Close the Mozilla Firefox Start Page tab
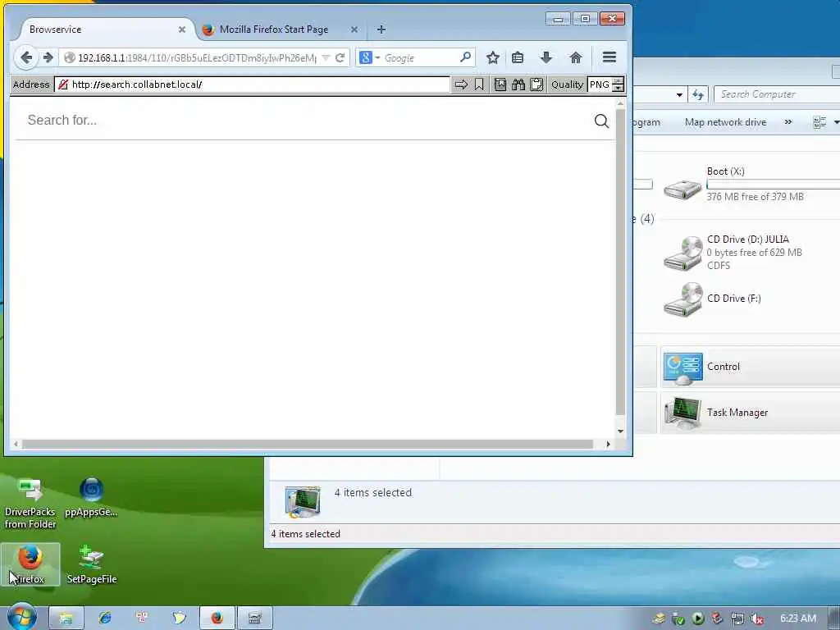 [x=354, y=30]
